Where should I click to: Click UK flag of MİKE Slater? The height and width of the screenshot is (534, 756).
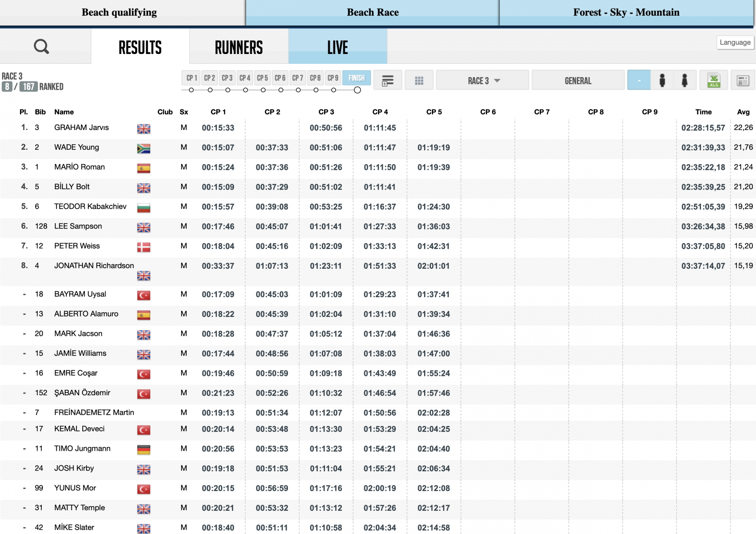pyautogui.click(x=144, y=528)
